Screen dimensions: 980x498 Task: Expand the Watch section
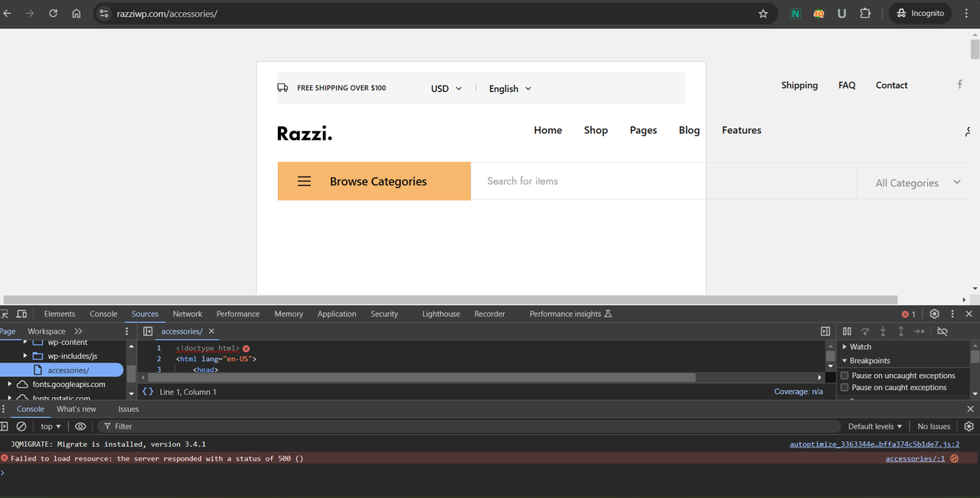tap(844, 347)
